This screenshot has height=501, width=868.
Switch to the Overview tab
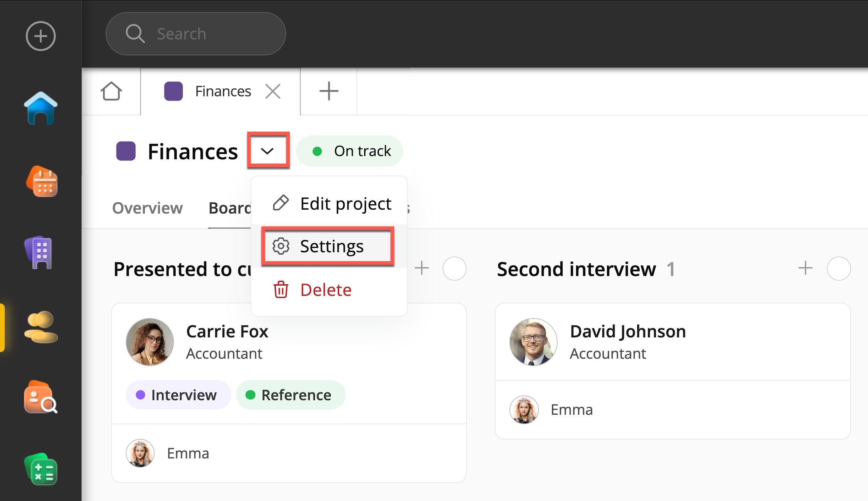tap(147, 208)
